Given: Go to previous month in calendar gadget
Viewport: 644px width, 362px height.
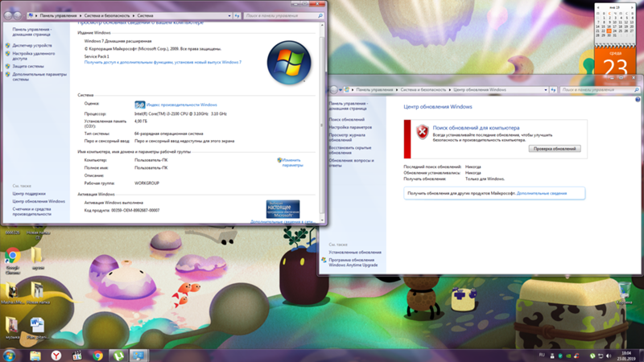Looking at the screenshot, I should (598, 7).
